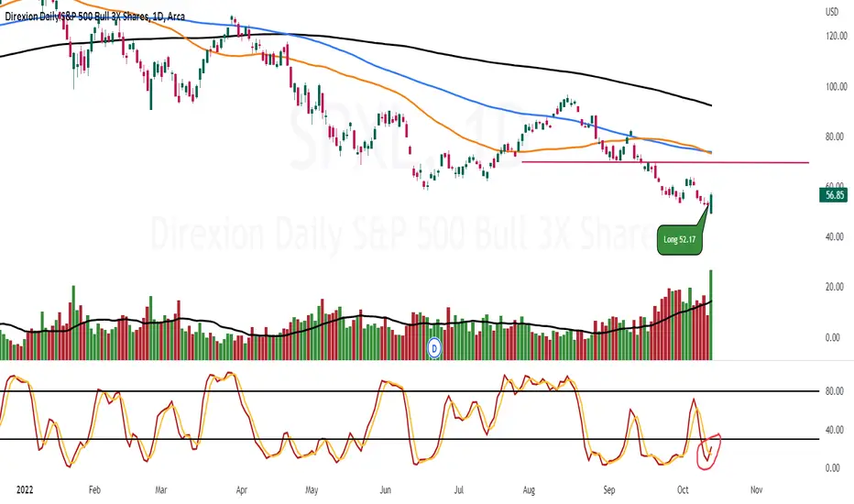Click the 2022 date label on time axis

point(25,490)
